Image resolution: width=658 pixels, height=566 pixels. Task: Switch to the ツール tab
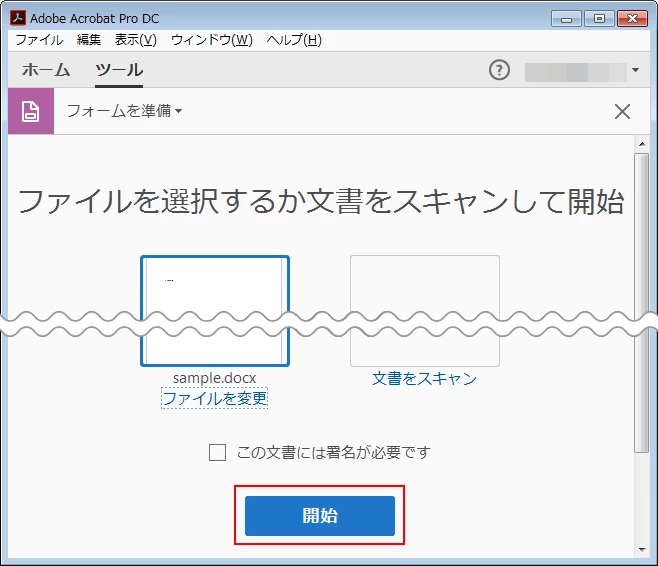click(119, 70)
